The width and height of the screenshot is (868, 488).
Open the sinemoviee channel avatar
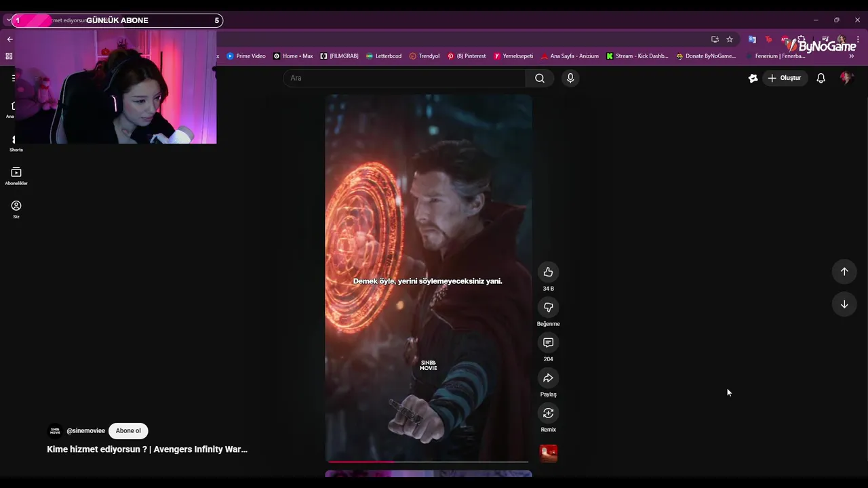[x=55, y=431]
